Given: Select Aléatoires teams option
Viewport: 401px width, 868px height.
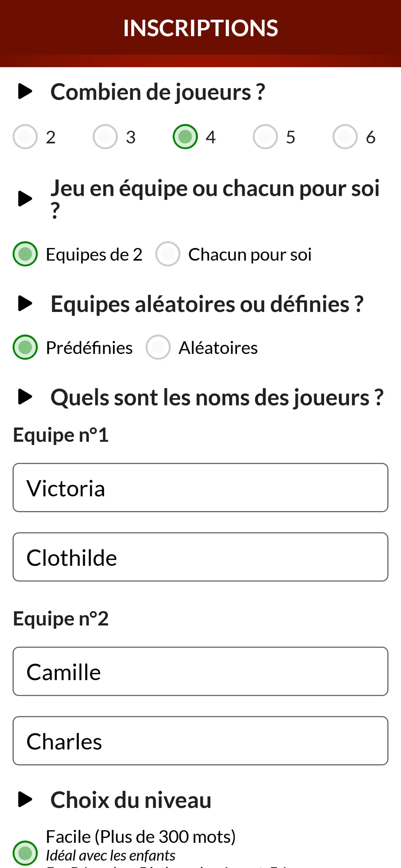Looking at the screenshot, I should (x=158, y=347).
